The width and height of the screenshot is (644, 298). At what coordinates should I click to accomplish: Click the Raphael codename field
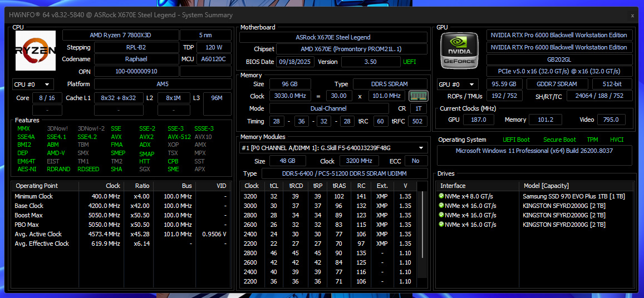(136, 59)
